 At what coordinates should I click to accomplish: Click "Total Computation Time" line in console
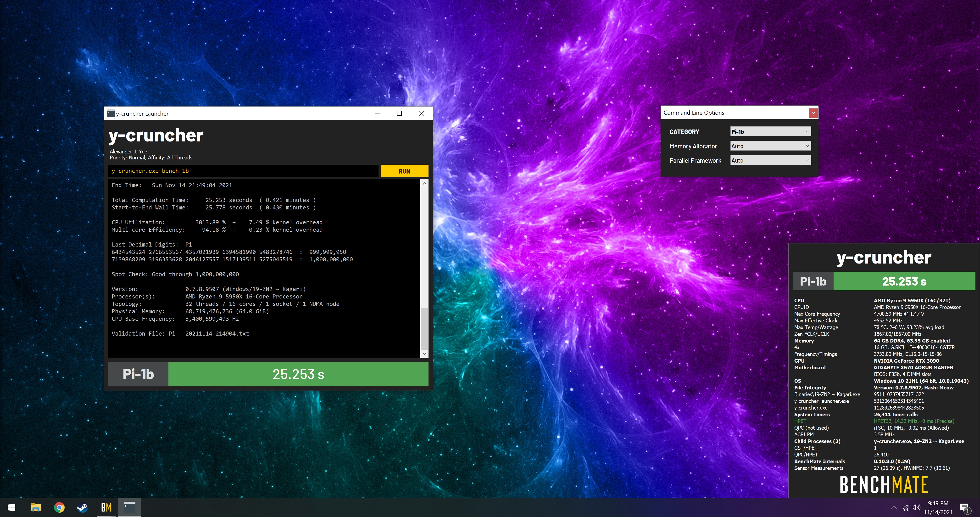213,200
